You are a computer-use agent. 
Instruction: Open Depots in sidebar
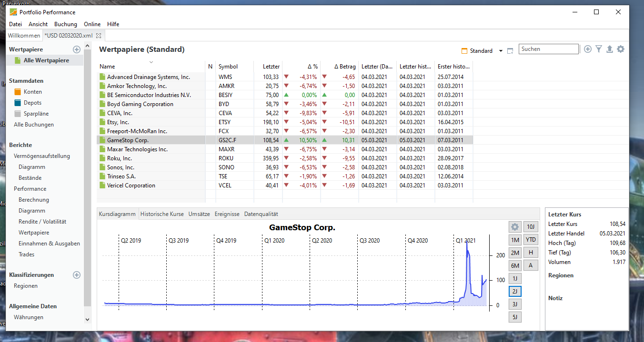(x=32, y=103)
